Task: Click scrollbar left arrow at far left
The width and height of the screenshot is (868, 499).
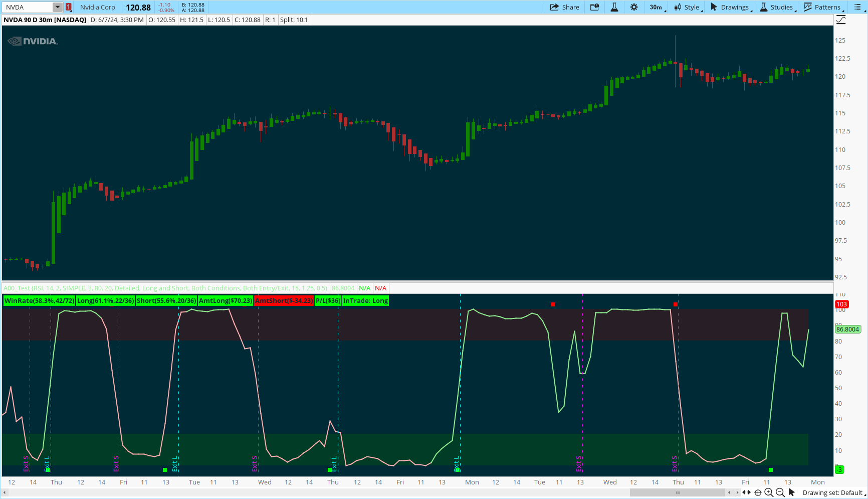Action: (x=5, y=492)
